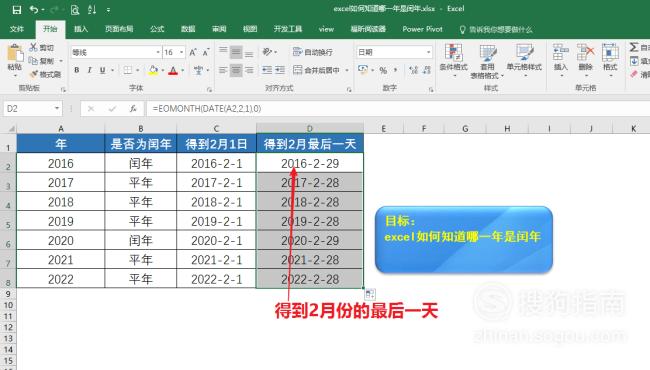650x370 pixels.
Task: Switch to the Power Pivot tab
Action: tap(422, 29)
